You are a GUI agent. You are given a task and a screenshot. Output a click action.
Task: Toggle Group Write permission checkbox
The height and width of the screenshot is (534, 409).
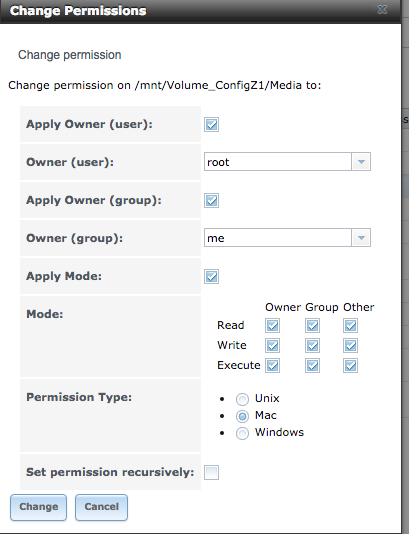312,346
